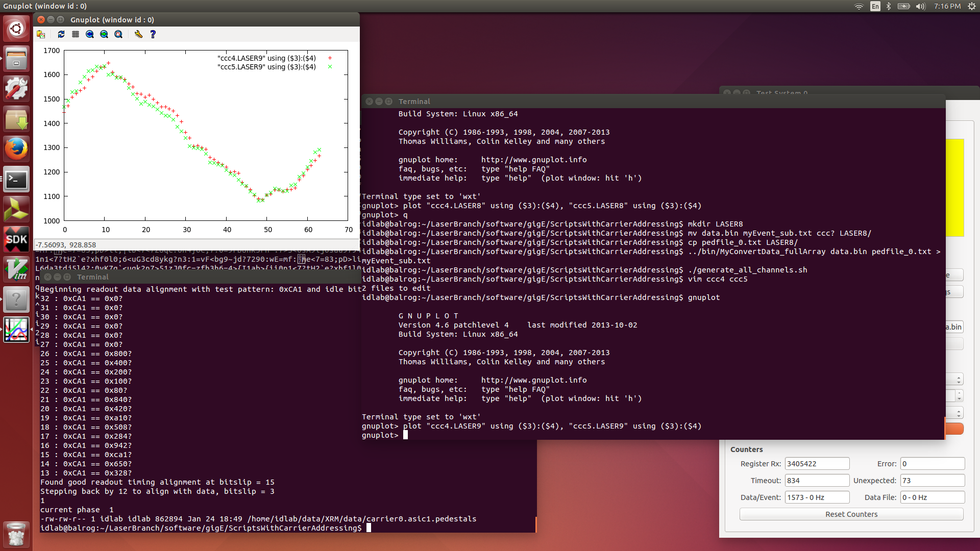Click the Error counter field
This screenshot has width=980, height=551.
click(933, 464)
